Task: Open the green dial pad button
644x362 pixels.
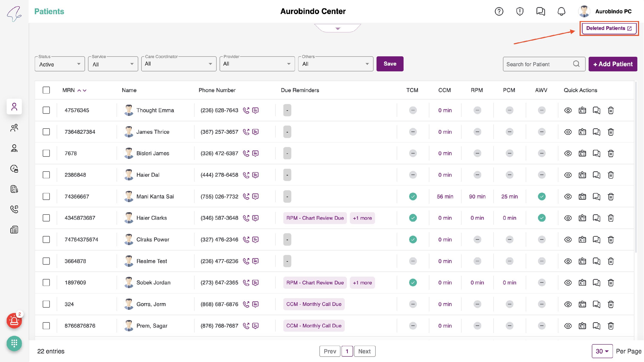Action: point(14,343)
